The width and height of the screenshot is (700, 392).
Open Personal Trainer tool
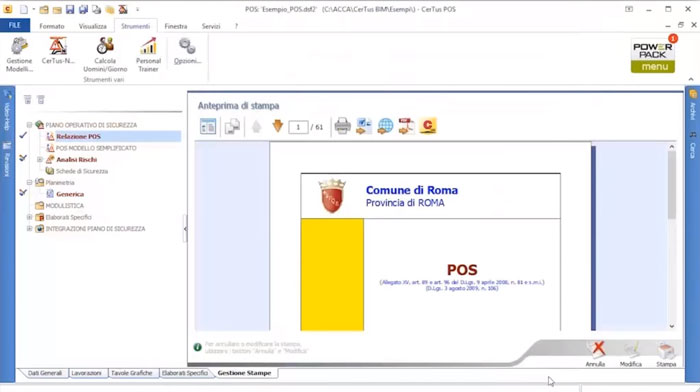click(148, 54)
